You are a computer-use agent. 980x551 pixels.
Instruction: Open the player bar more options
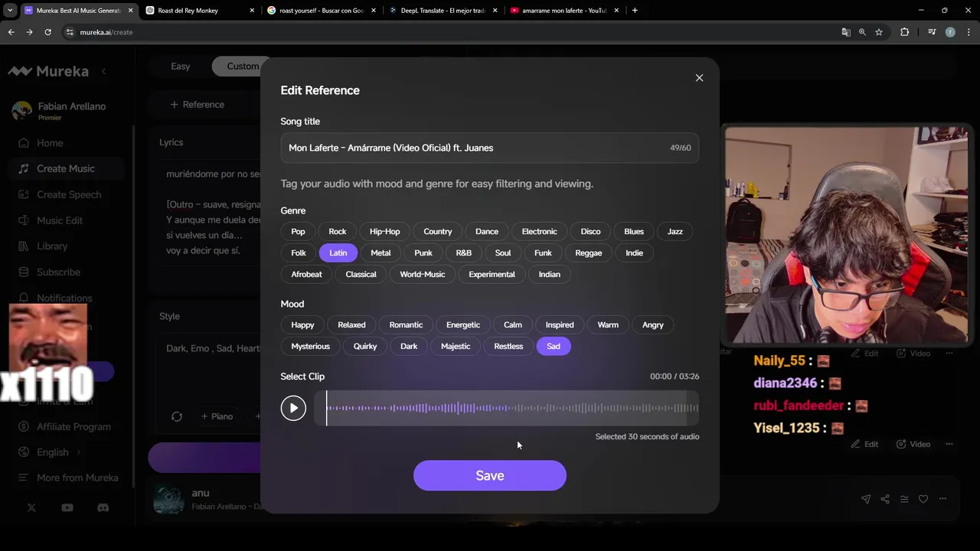(942, 499)
